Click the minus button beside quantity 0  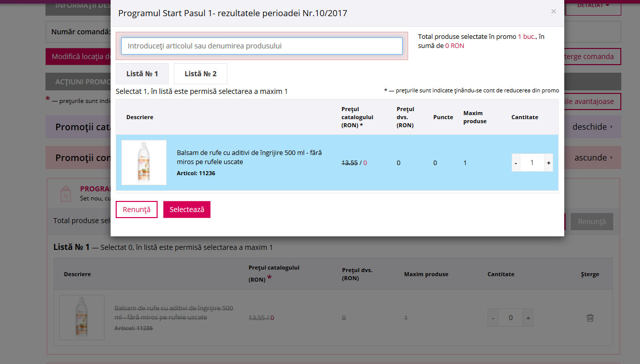494,318
